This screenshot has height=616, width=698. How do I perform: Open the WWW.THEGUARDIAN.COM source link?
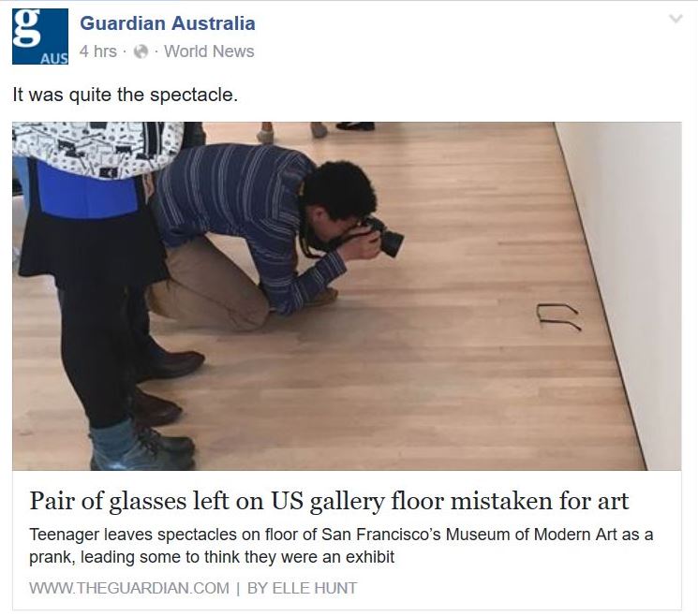129,588
